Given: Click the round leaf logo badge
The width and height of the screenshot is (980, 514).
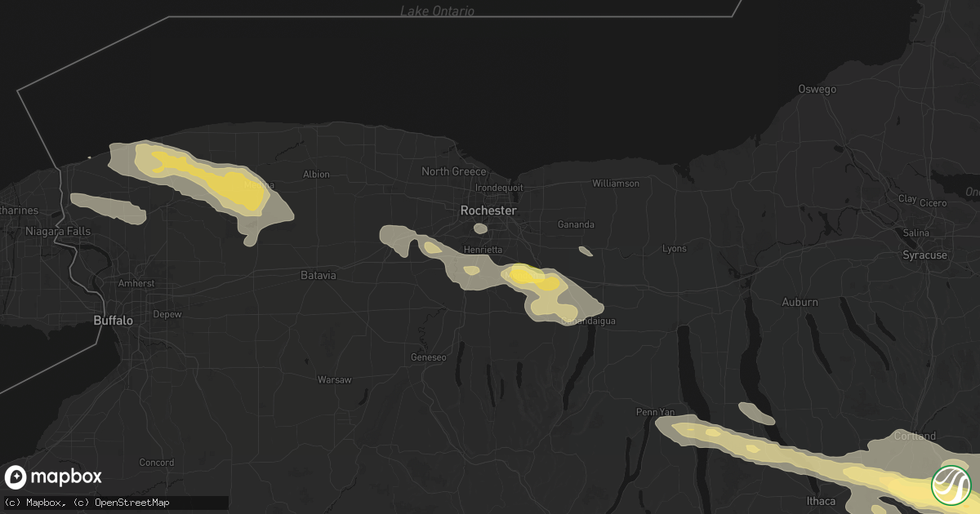Looking at the screenshot, I should coord(951,485).
